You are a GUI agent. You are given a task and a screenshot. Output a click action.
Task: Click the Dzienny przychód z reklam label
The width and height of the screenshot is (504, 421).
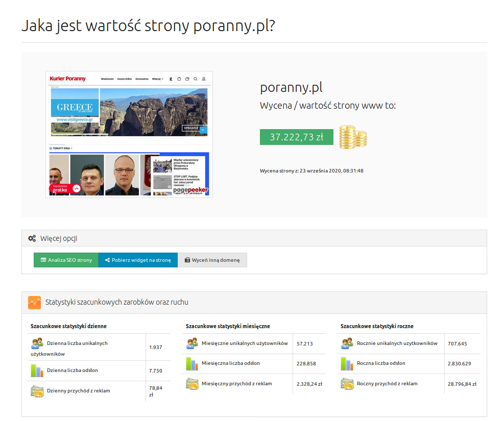coord(79,391)
